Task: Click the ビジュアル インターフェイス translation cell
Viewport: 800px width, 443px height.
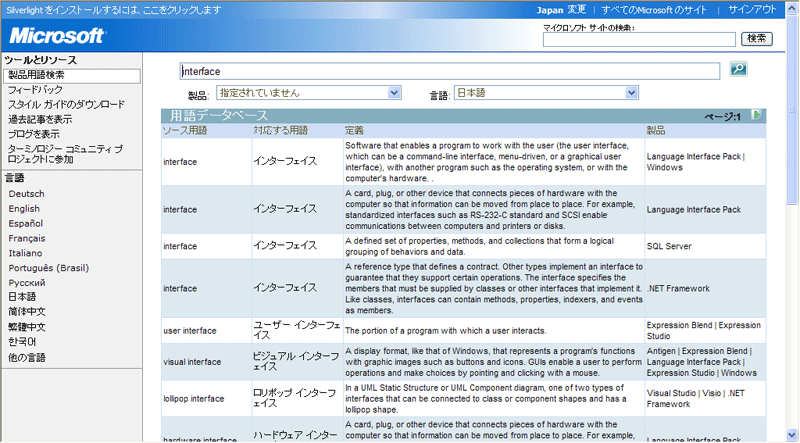Action: 296,361
